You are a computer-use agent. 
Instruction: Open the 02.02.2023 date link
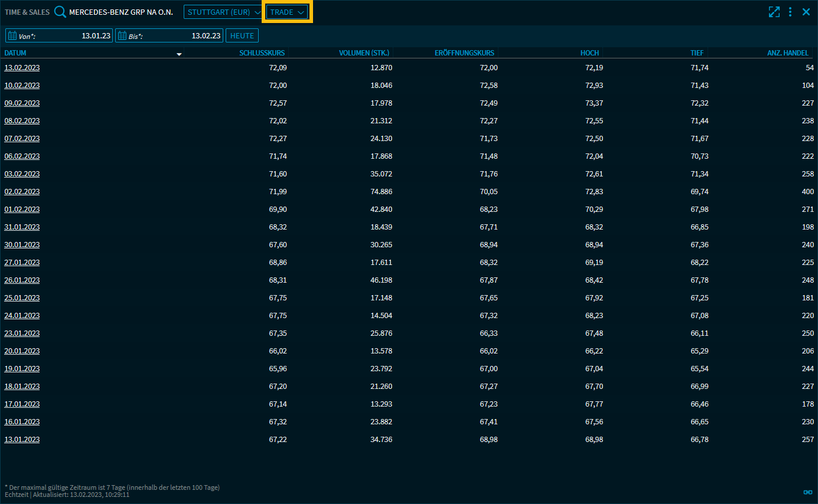pos(22,191)
